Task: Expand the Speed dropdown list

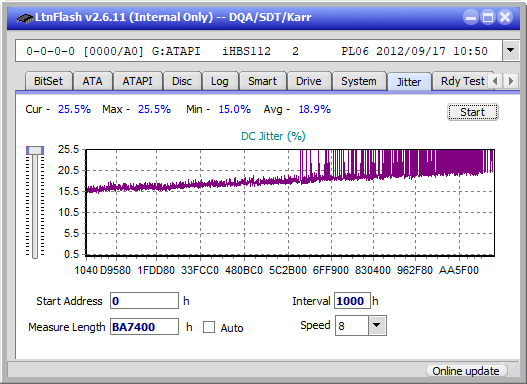Action: (x=377, y=325)
